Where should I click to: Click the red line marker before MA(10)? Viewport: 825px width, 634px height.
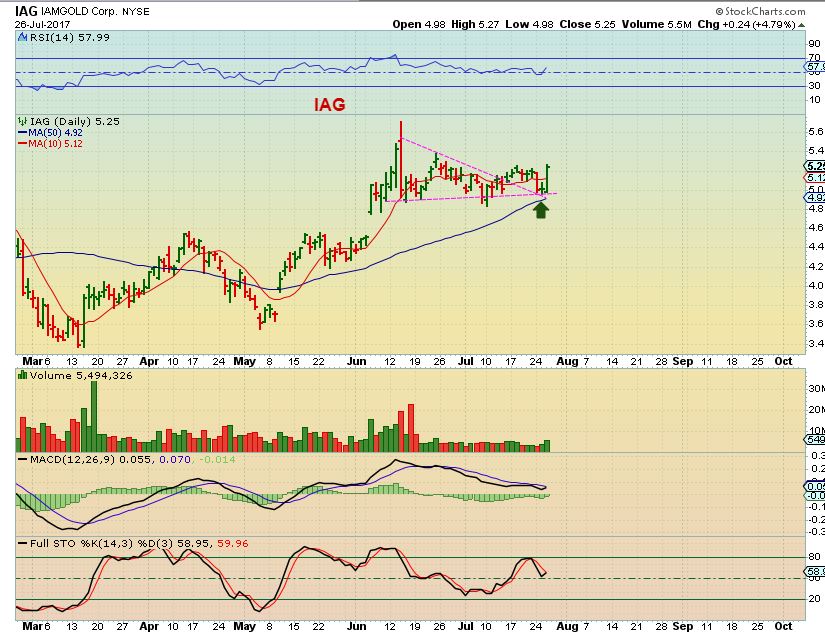pyautogui.click(x=23, y=144)
